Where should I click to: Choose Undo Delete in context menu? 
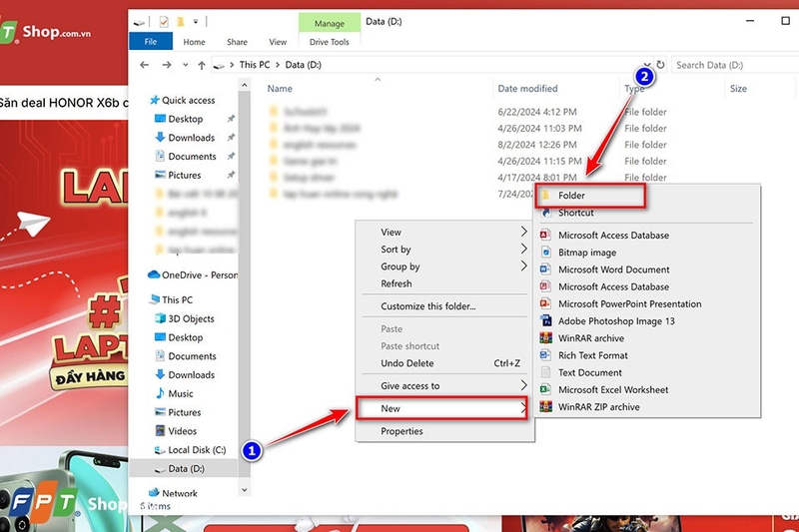click(444, 363)
